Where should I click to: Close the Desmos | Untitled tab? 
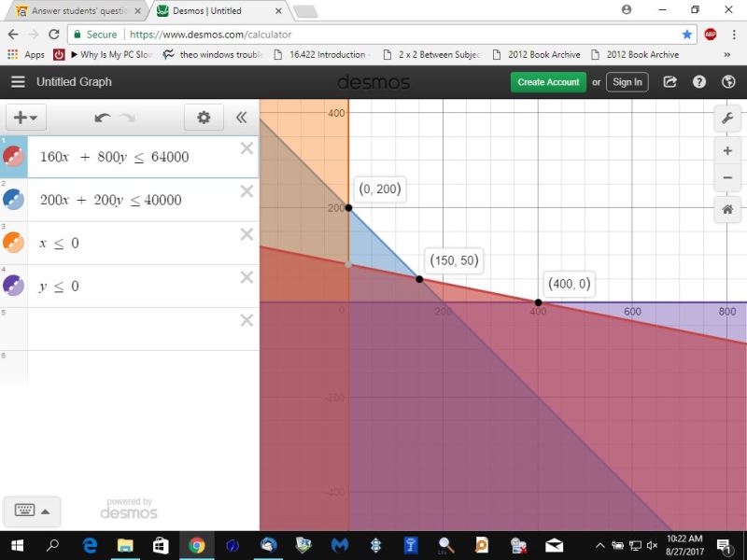(x=278, y=11)
